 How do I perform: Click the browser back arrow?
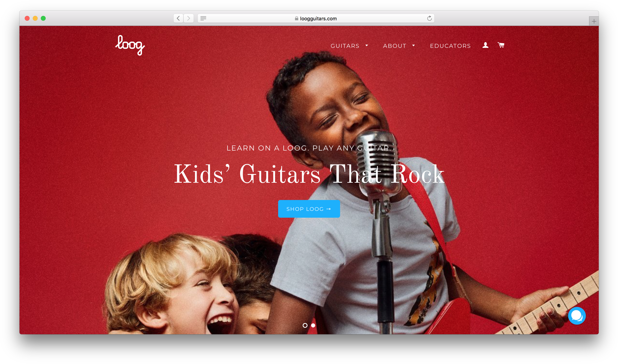(x=178, y=18)
